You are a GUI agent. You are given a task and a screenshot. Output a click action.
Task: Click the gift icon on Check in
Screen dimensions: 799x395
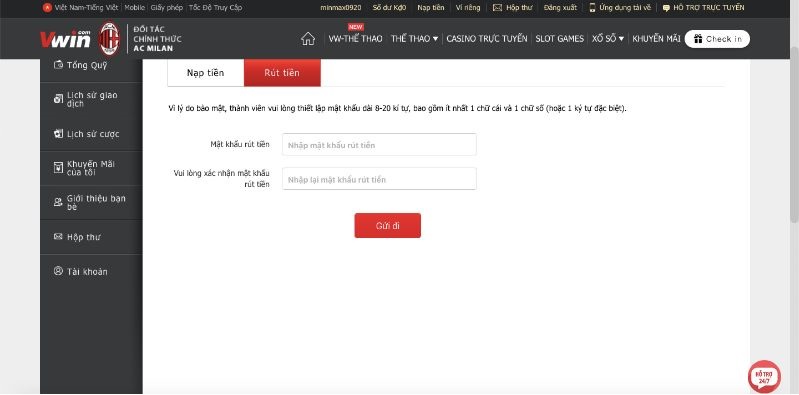(x=698, y=39)
